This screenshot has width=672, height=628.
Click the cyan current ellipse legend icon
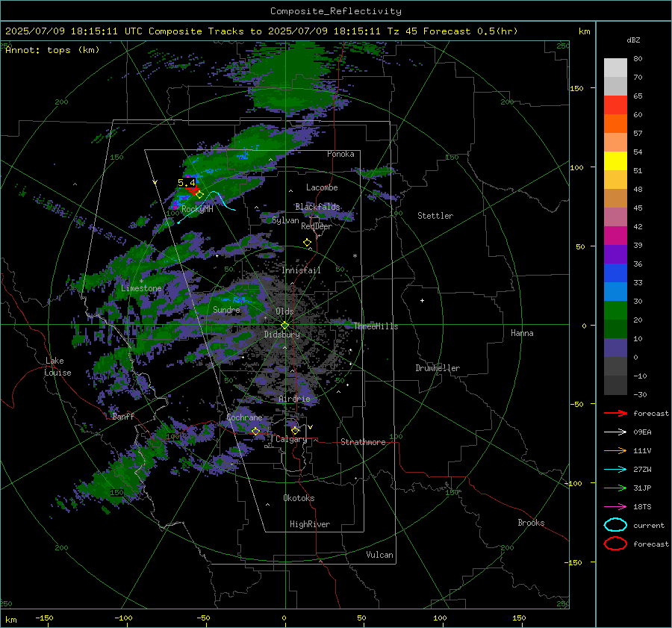(x=615, y=525)
